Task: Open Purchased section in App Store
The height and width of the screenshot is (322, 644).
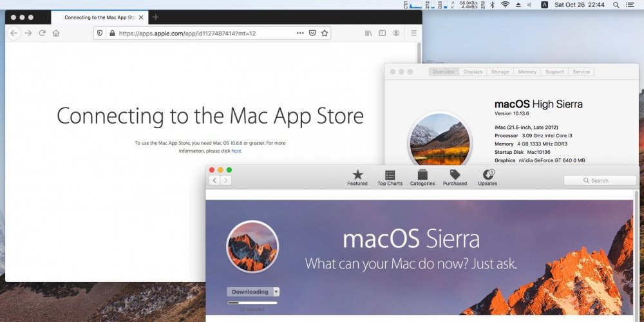Action: 455,178
